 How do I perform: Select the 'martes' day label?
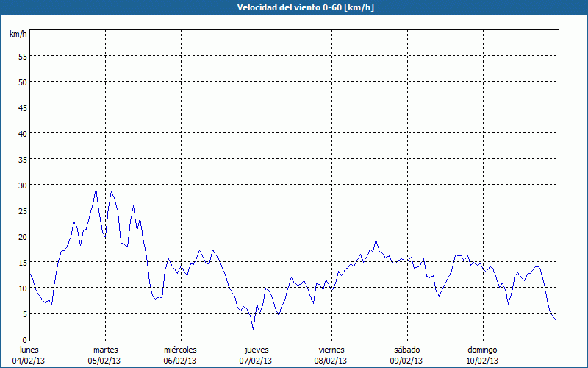(x=105, y=350)
